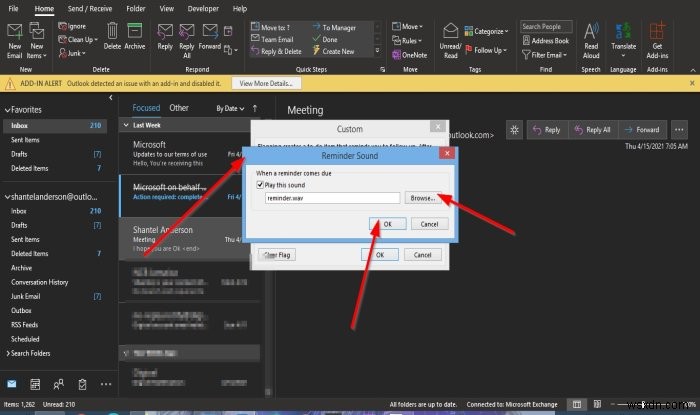This screenshot has height=415, width=700.
Task: Click Cancel in Reminder Sound dialog
Action: 429,224
